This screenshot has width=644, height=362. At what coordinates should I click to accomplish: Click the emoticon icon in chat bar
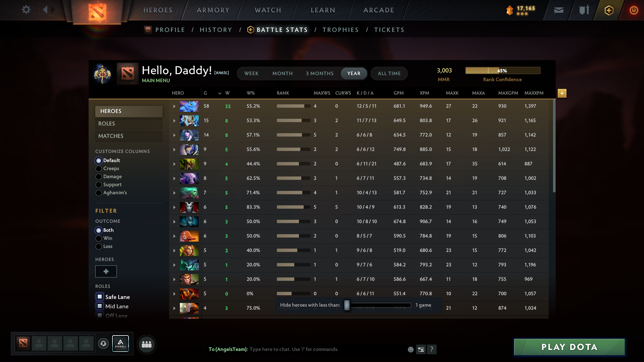410,349
